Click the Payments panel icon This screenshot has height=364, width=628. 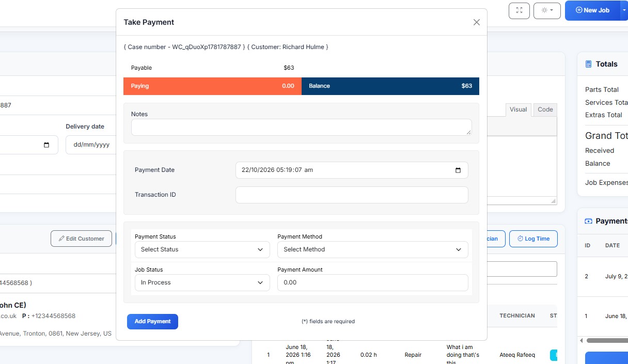click(x=588, y=221)
